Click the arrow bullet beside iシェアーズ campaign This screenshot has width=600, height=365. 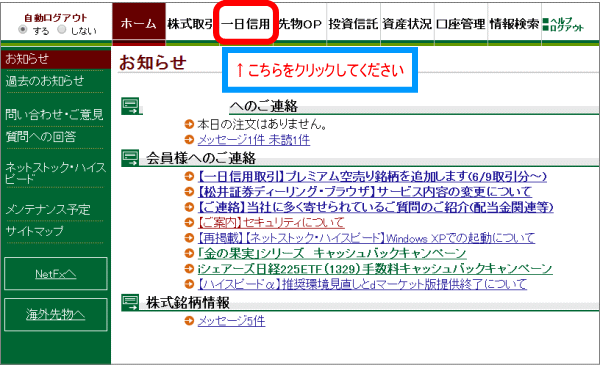click(x=189, y=269)
